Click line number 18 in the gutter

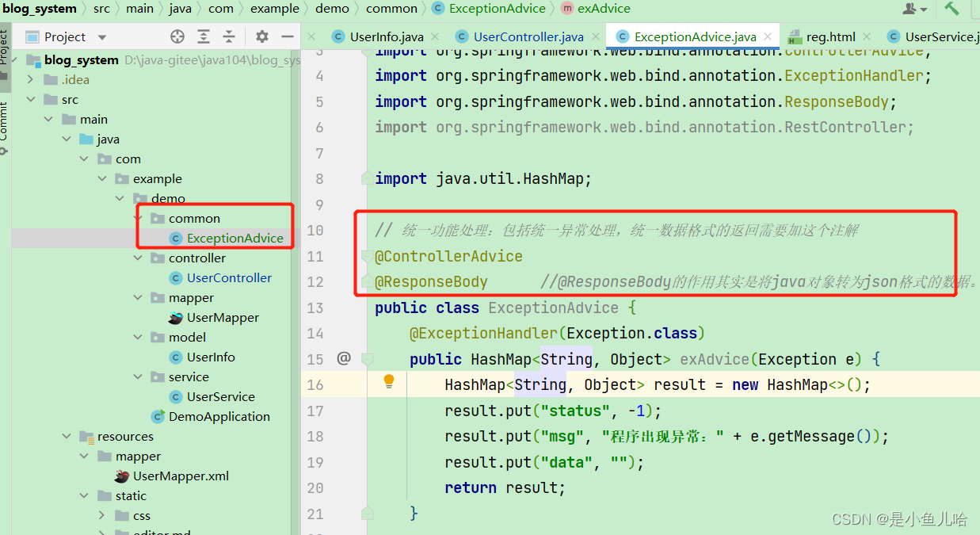[315, 436]
